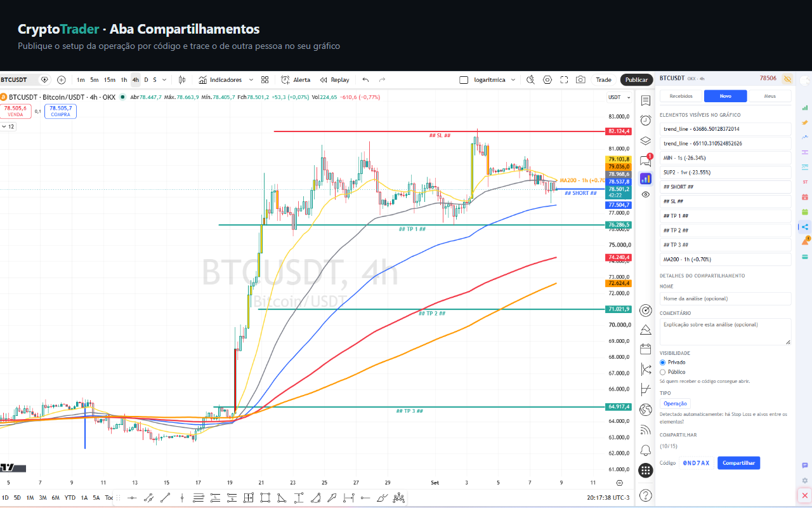Open the USDT currency dropdown on price axis
The height and width of the screenshot is (508, 812).
tap(620, 97)
